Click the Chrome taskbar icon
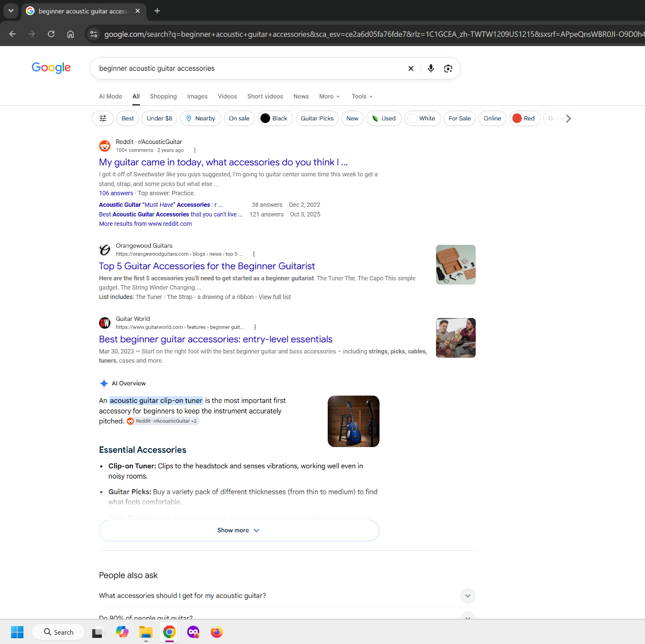645x644 pixels. 169,632
